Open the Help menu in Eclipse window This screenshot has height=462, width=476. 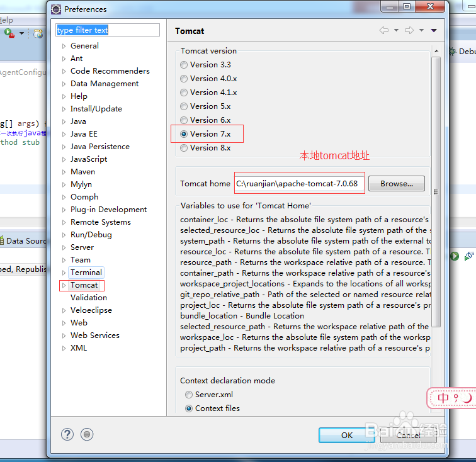click(x=6, y=20)
